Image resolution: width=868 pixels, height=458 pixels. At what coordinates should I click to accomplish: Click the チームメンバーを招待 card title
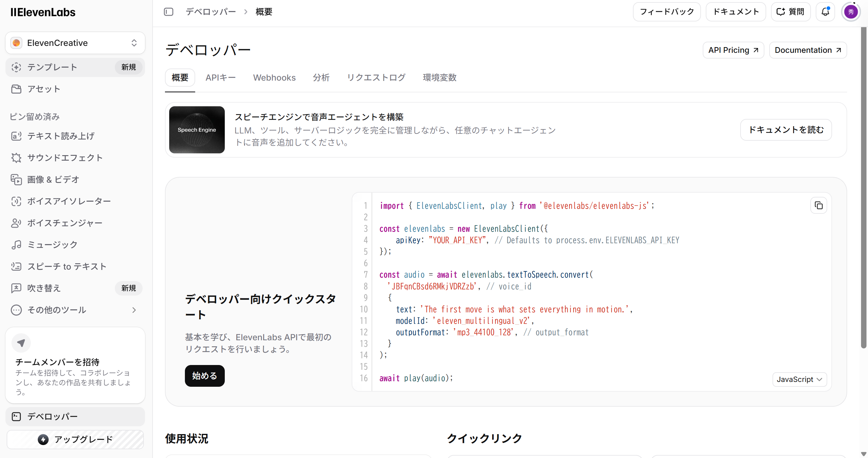57,362
